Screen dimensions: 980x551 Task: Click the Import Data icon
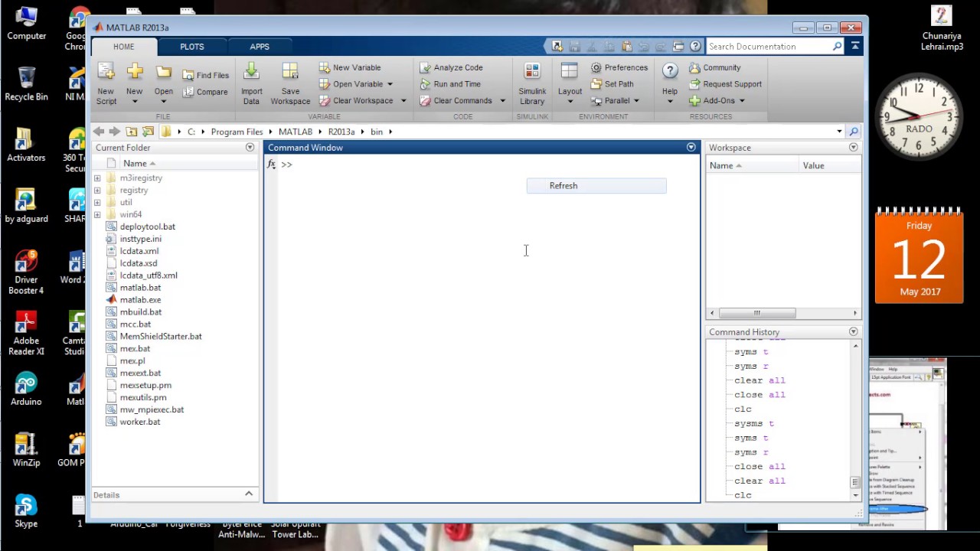(x=251, y=73)
